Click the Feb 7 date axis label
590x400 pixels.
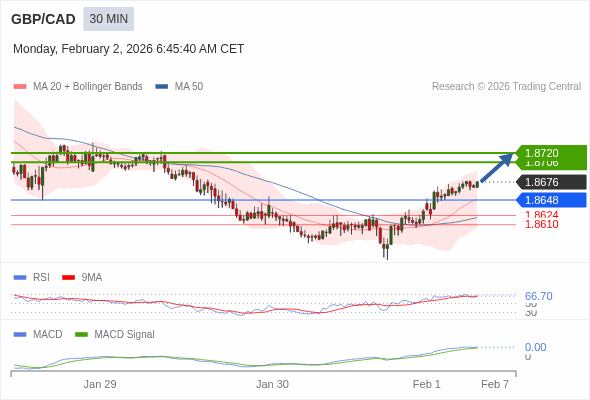click(x=495, y=384)
